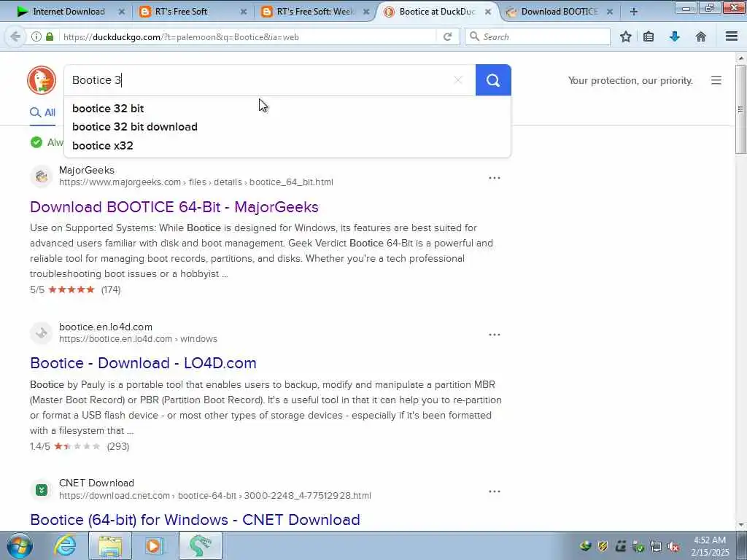This screenshot has width=747, height=560.
Task: Select the All search results tab
Action: pos(43,113)
